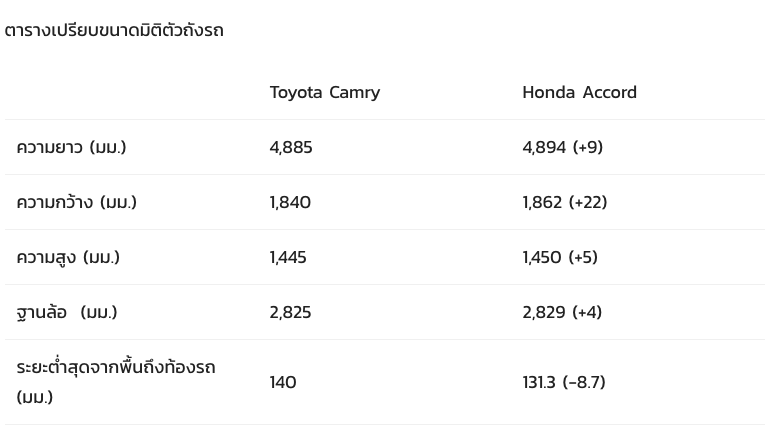The height and width of the screenshot is (425, 773).
Task: Click the ความยาว (มม.) row label
Action: point(71,147)
